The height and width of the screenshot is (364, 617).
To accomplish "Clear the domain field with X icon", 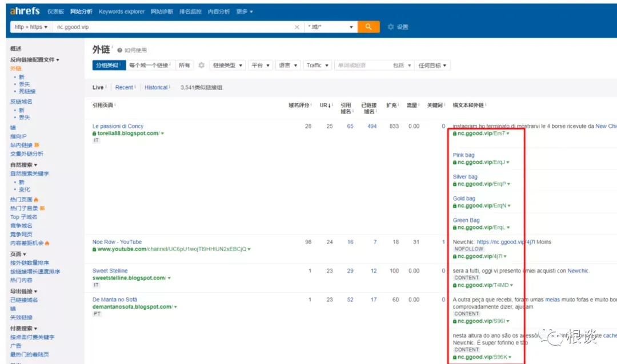I will tap(297, 27).
